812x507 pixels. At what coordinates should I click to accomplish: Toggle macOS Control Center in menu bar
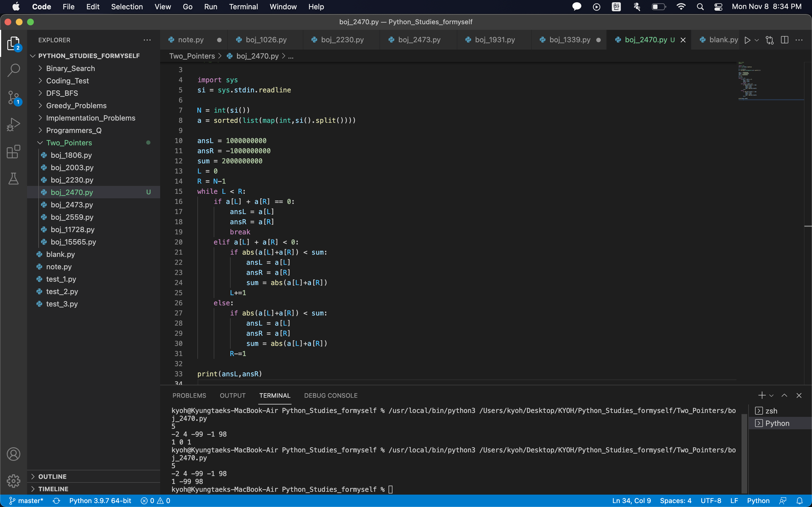point(718,7)
